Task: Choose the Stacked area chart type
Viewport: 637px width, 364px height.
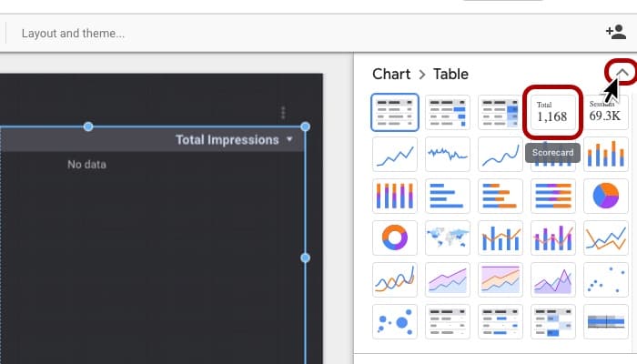Action: coord(448,280)
